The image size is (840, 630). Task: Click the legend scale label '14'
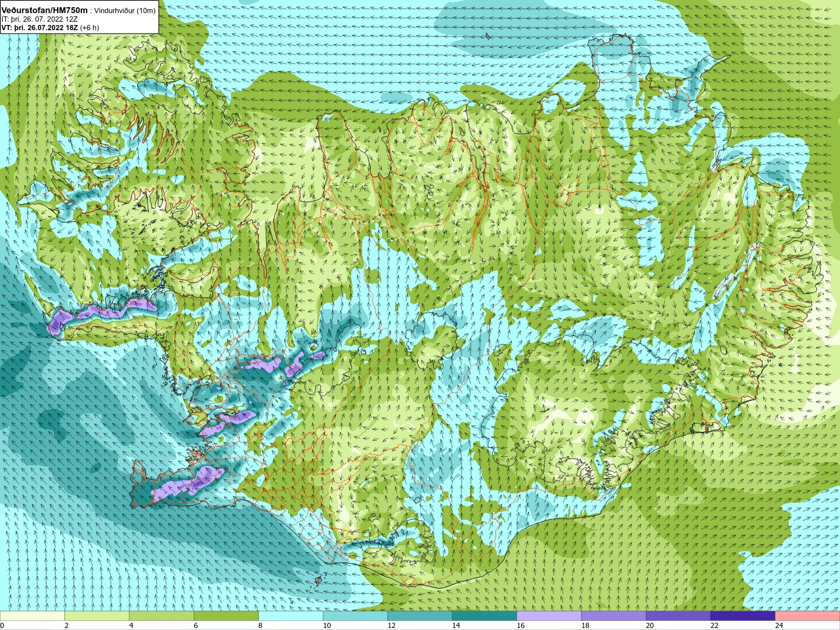(456, 625)
